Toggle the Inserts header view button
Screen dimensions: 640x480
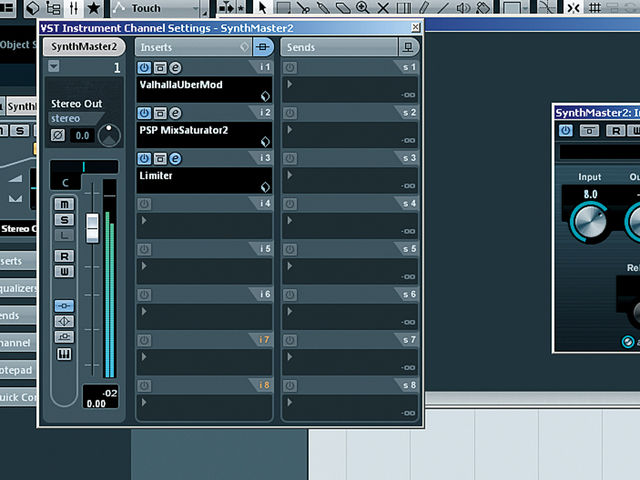click(262, 47)
